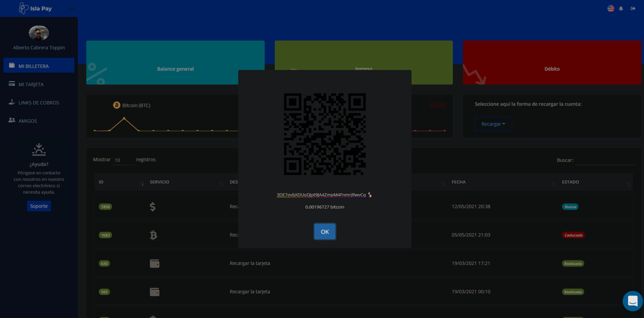Open LINKS DE COBROS in the sidebar
Viewport: 644px width, 318px height.
pos(39,102)
